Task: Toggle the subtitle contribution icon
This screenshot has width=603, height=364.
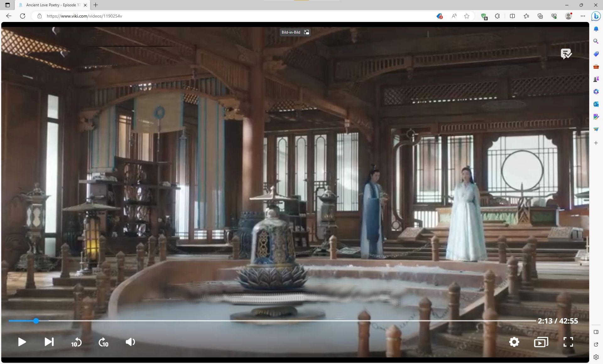Action: [566, 54]
